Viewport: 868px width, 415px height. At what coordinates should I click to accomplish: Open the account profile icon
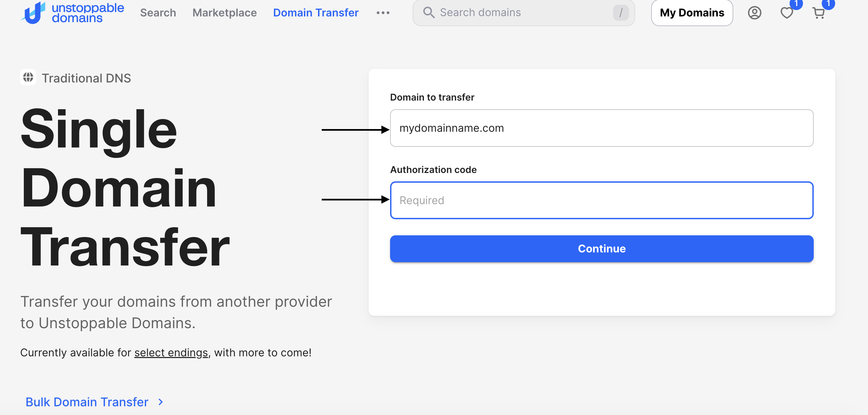point(754,13)
